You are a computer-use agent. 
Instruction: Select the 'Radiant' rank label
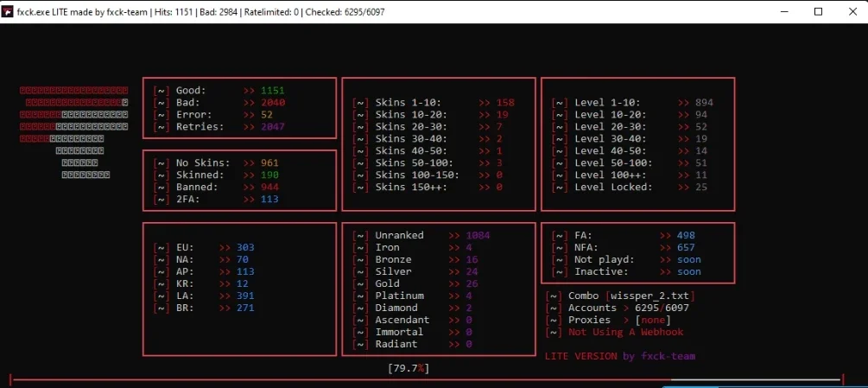coord(396,344)
